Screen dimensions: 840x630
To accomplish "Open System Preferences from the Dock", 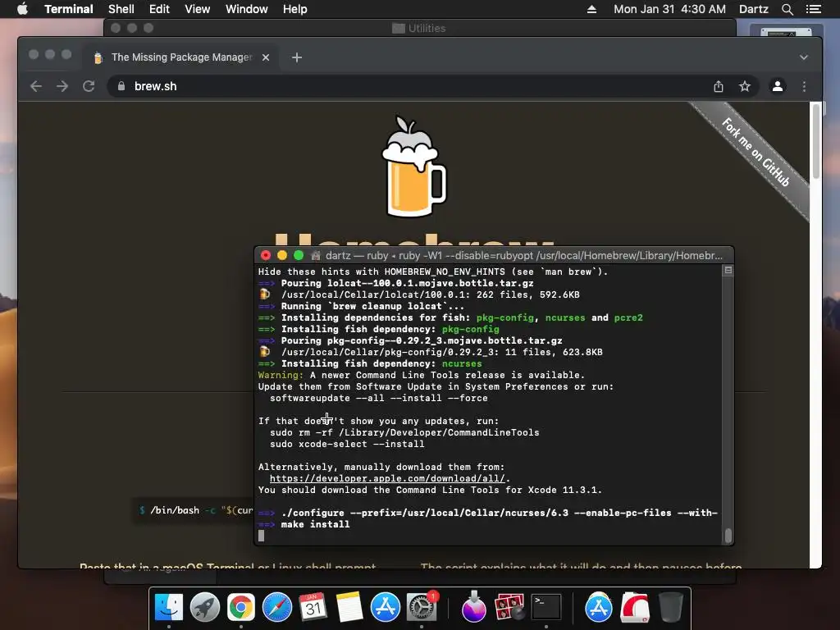I will coord(422,607).
